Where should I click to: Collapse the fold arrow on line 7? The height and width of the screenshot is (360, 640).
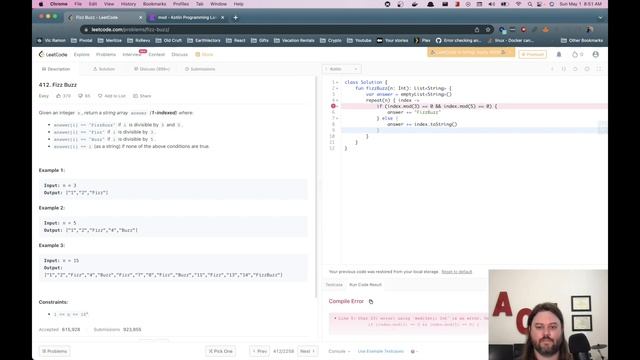click(337, 118)
